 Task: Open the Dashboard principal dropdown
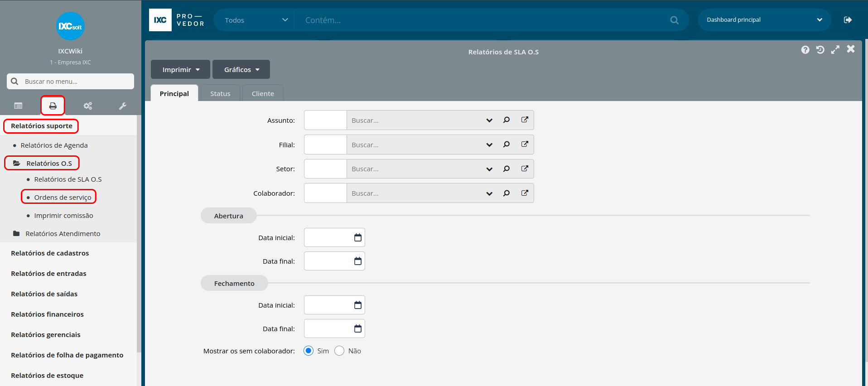764,20
